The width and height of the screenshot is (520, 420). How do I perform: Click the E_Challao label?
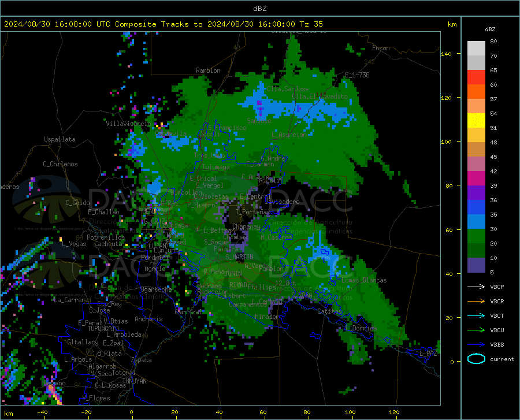[103, 212]
